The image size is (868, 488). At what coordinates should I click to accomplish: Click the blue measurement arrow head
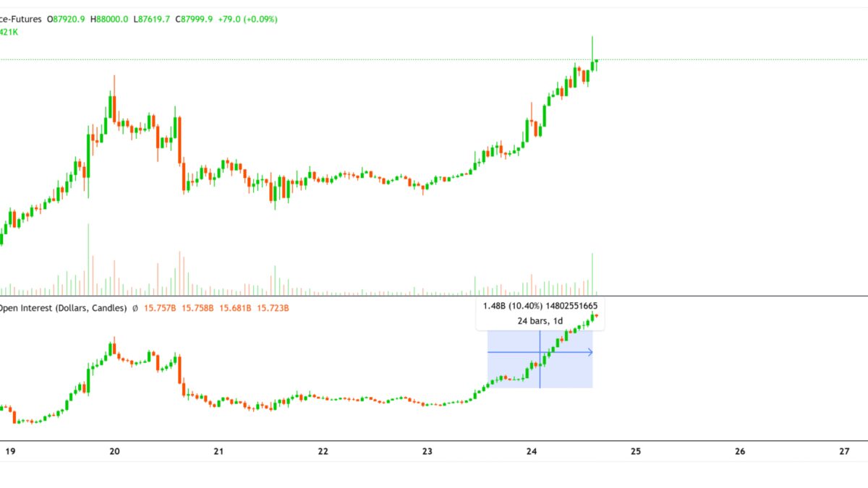pos(590,352)
